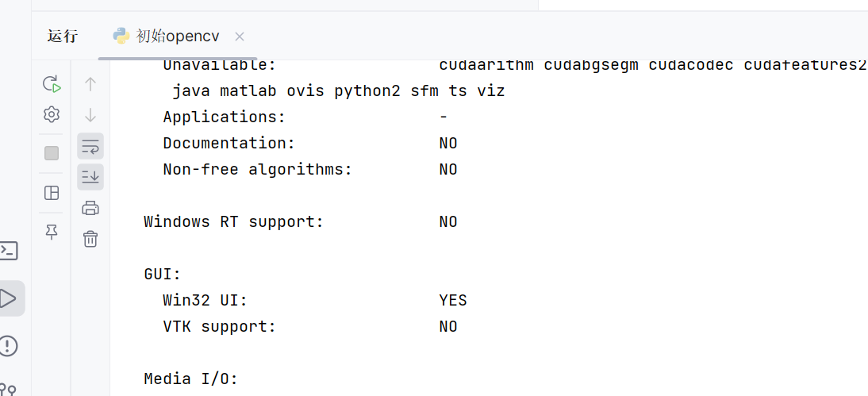Toggle the pin tab icon
The image size is (868, 396).
(x=52, y=231)
